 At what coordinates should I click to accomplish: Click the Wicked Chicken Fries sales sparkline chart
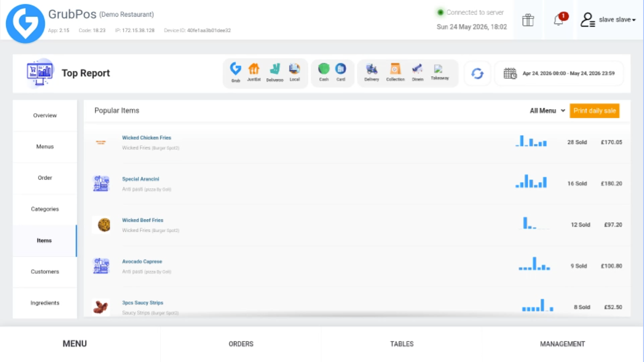click(x=531, y=141)
